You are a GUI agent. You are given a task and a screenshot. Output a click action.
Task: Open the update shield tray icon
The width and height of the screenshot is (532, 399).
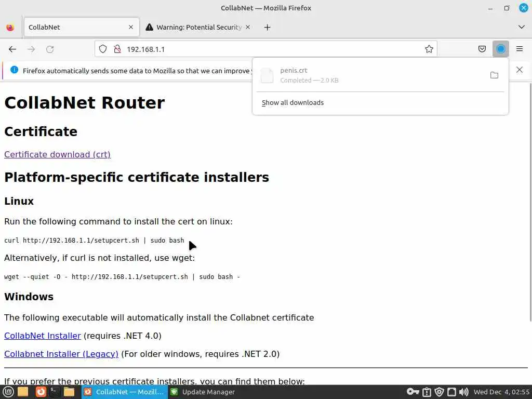click(440, 392)
